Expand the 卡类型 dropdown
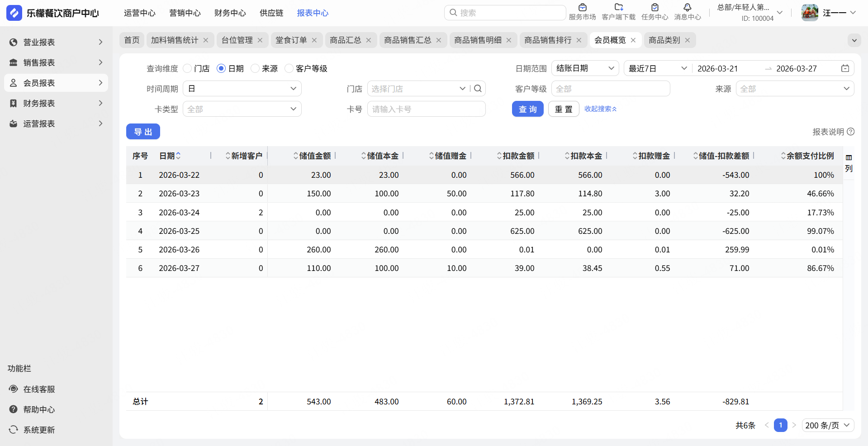This screenshot has height=446, width=868. pos(242,109)
